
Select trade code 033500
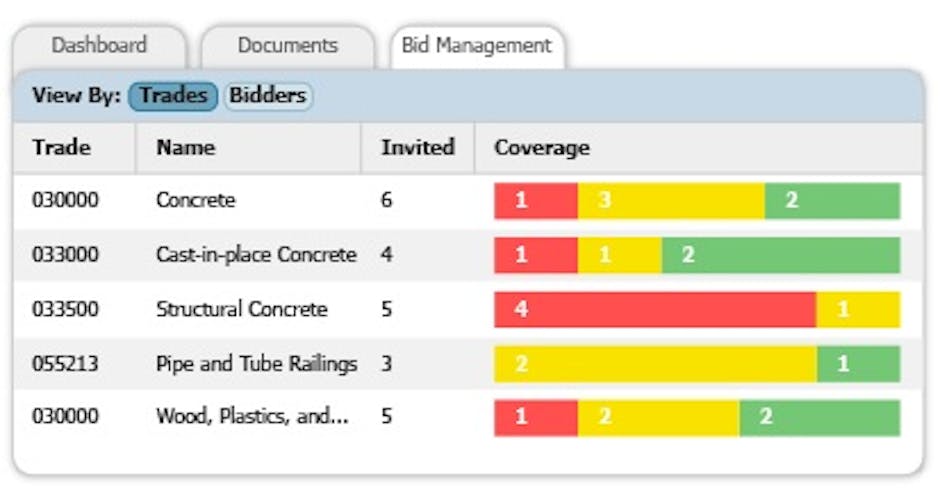point(65,309)
